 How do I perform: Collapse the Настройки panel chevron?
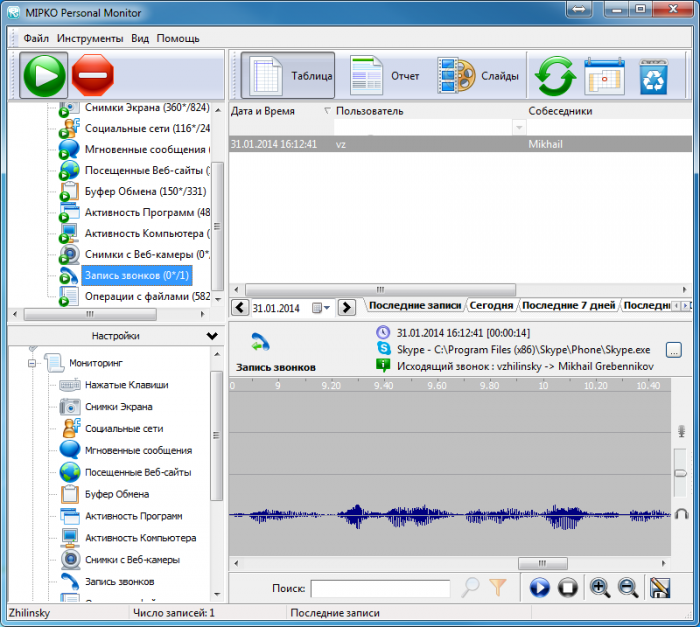tap(212, 336)
